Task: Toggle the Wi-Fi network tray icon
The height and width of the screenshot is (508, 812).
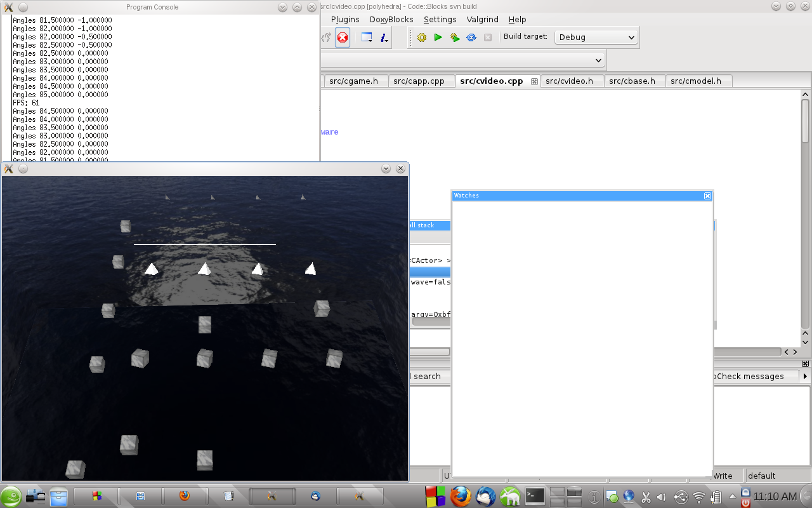Action: pos(698,497)
